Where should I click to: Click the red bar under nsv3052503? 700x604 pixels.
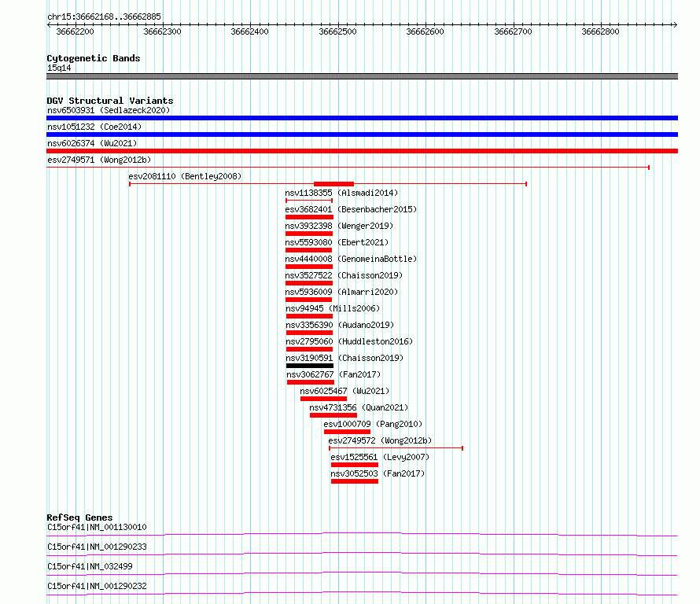coord(355,481)
